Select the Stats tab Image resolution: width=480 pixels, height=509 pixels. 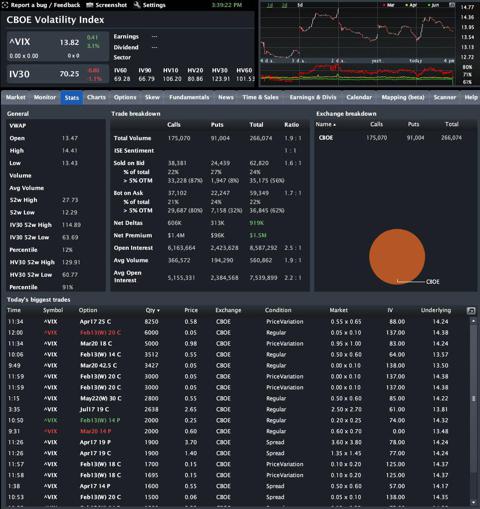(72, 98)
